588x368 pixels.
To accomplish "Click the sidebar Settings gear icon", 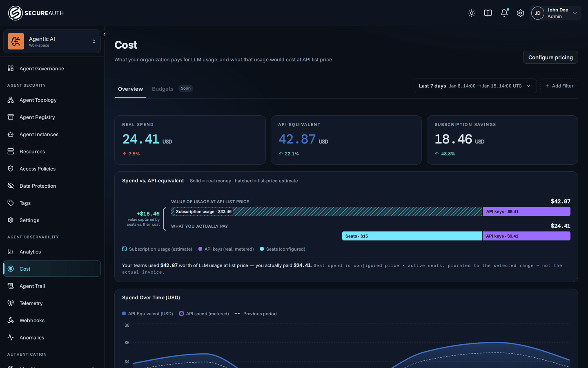I will [x=11, y=220].
